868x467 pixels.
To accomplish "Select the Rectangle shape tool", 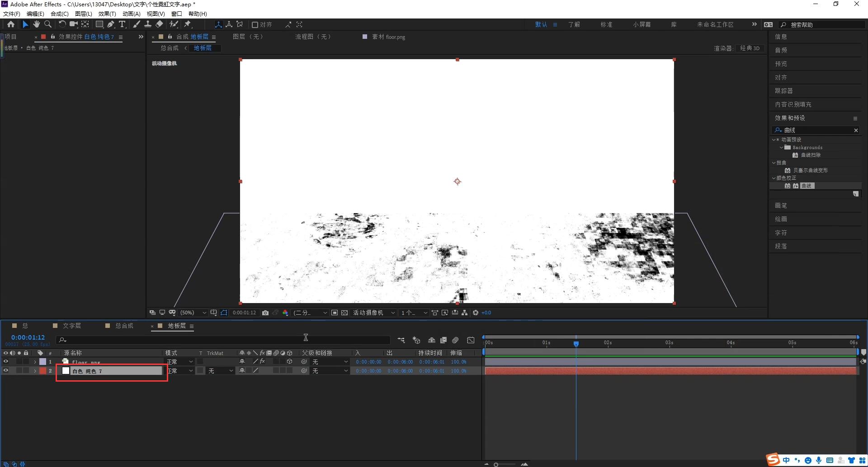I will (x=99, y=24).
